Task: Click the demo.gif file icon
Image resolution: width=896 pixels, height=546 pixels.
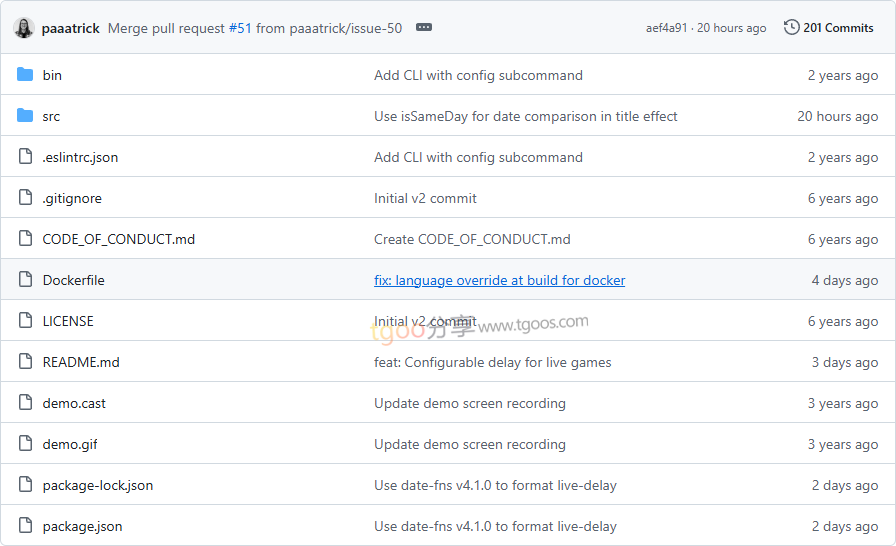Action: point(25,444)
